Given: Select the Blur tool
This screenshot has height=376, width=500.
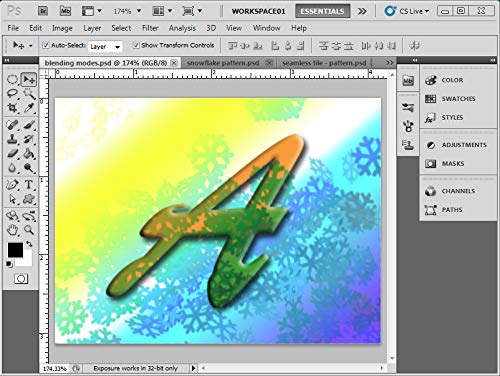Looking at the screenshot, I should pyautogui.click(x=13, y=168).
